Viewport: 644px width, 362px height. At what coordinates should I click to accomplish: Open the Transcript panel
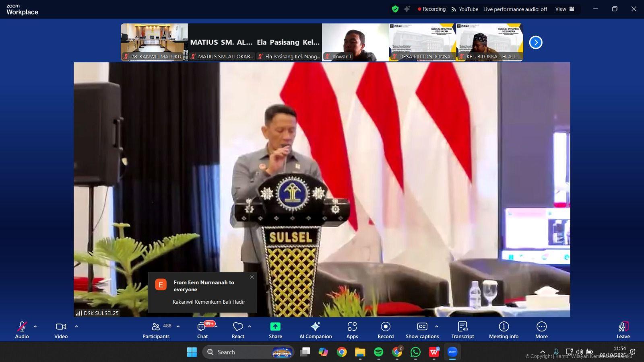[462, 330]
